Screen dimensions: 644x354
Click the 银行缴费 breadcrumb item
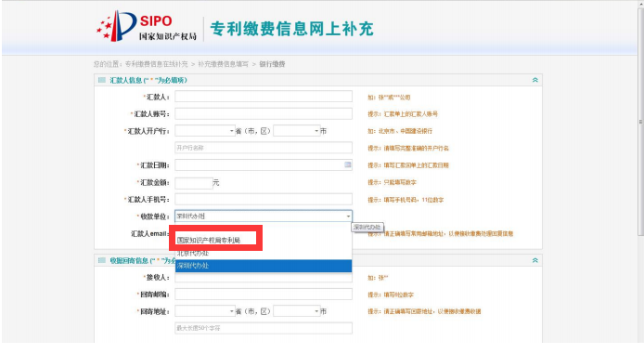coord(272,64)
